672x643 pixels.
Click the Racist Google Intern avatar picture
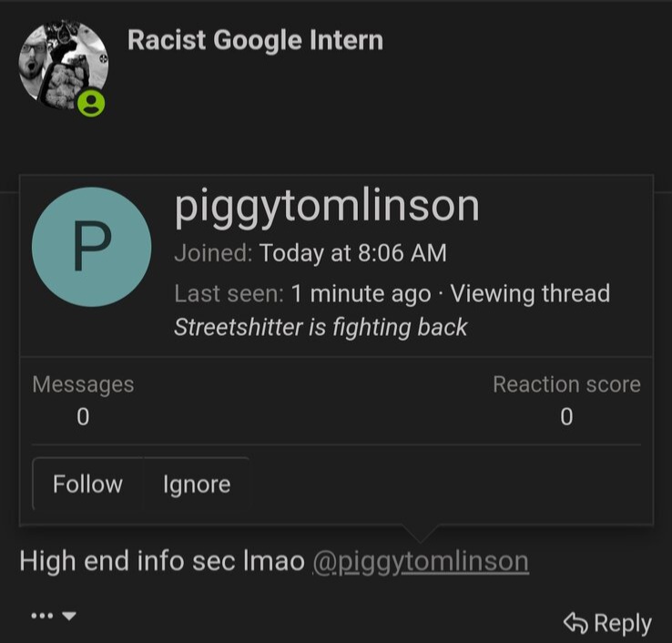(x=63, y=65)
